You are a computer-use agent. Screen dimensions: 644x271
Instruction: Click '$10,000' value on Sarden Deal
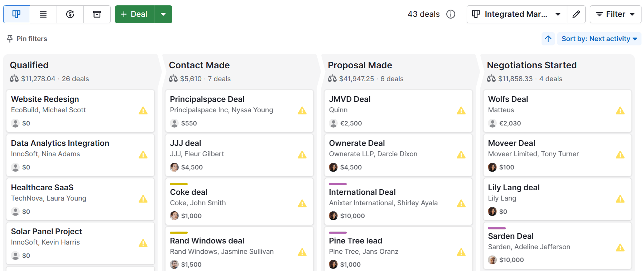pyautogui.click(x=511, y=260)
